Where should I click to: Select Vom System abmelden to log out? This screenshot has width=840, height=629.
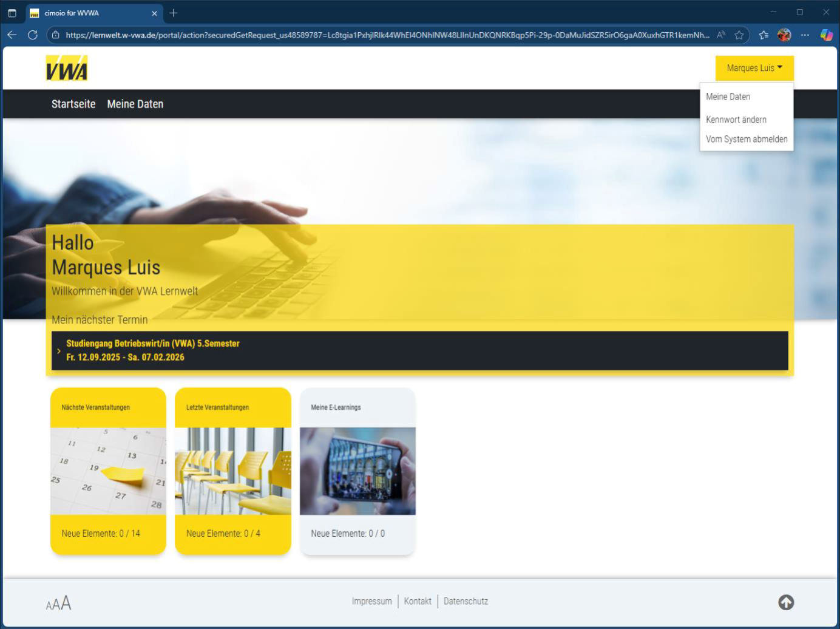coord(746,139)
